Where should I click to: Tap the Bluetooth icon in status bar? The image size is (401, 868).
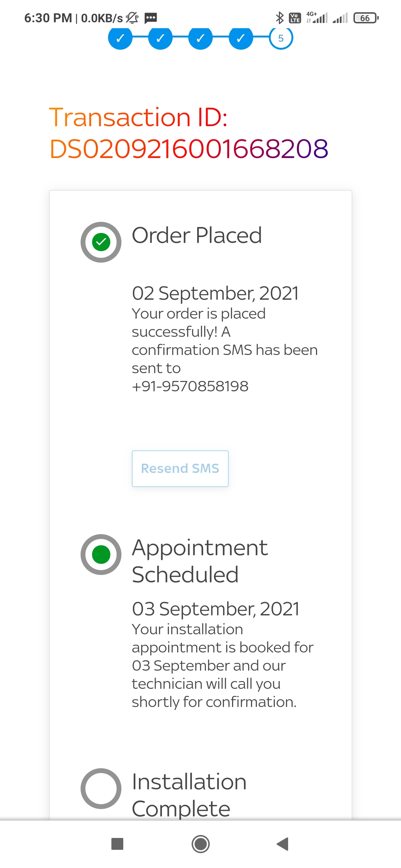pyautogui.click(x=280, y=18)
